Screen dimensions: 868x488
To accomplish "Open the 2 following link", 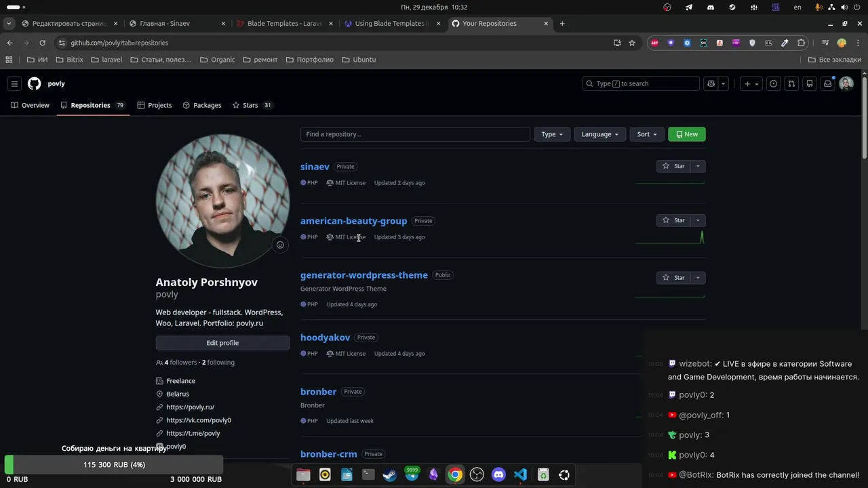I will pos(218,363).
